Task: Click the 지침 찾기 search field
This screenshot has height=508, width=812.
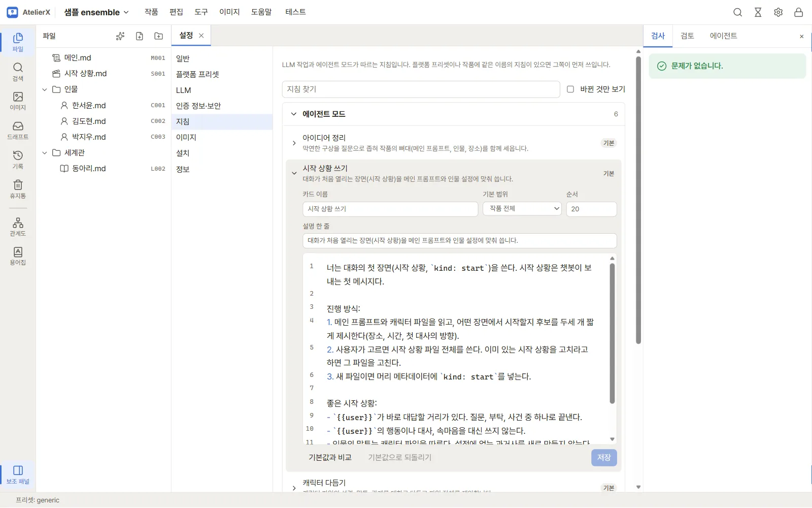Action: pyautogui.click(x=421, y=89)
